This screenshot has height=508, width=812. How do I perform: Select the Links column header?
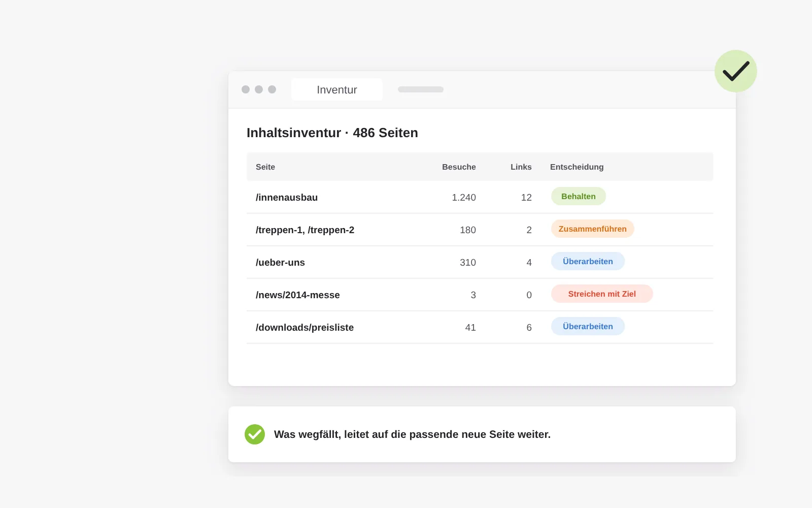[x=521, y=167]
